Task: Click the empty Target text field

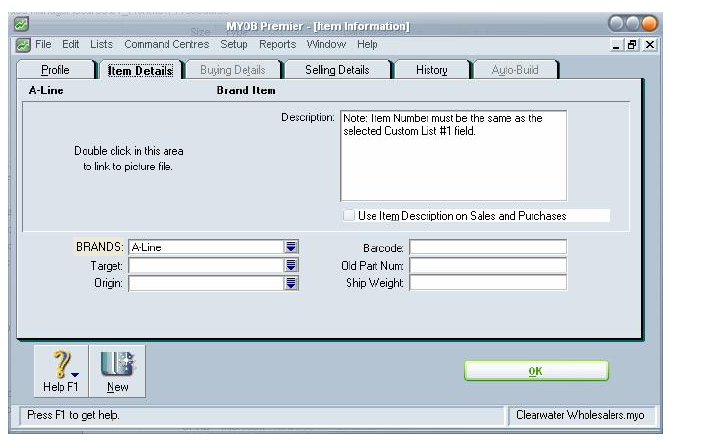Action: (x=206, y=265)
